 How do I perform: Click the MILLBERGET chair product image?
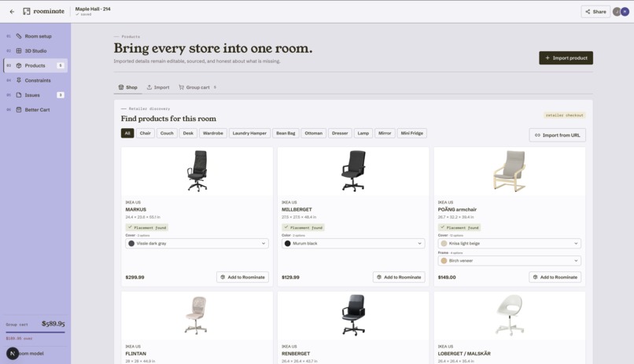click(x=353, y=171)
